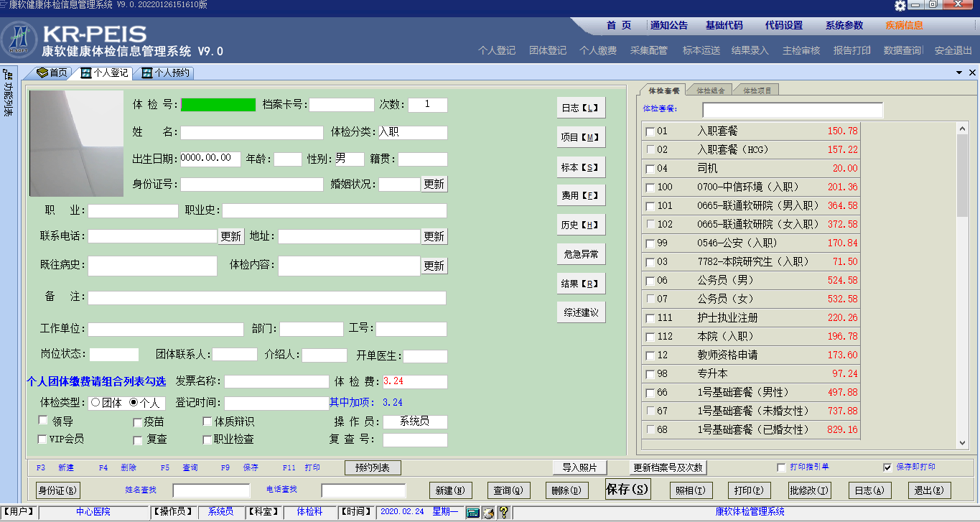Click the KR-PEIS round logo icon
This screenshot has height=522, width=980.
pyautogui.click(x=19, y=41)
